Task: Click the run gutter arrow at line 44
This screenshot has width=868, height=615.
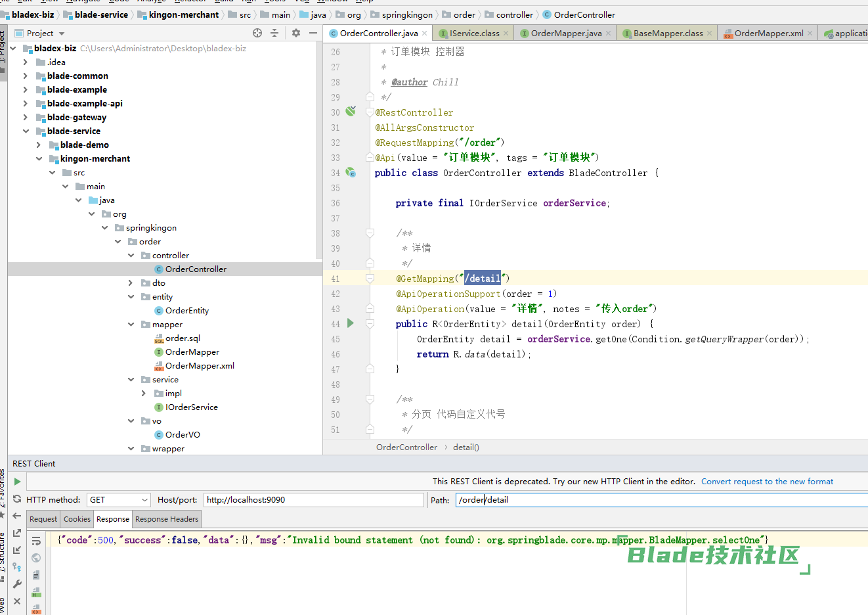Action: 351,323
